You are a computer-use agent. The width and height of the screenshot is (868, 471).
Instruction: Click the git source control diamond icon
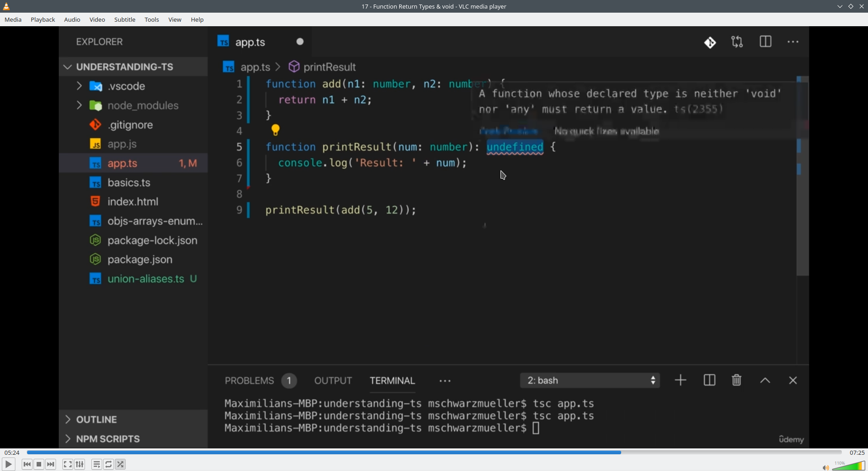point(710,42)
